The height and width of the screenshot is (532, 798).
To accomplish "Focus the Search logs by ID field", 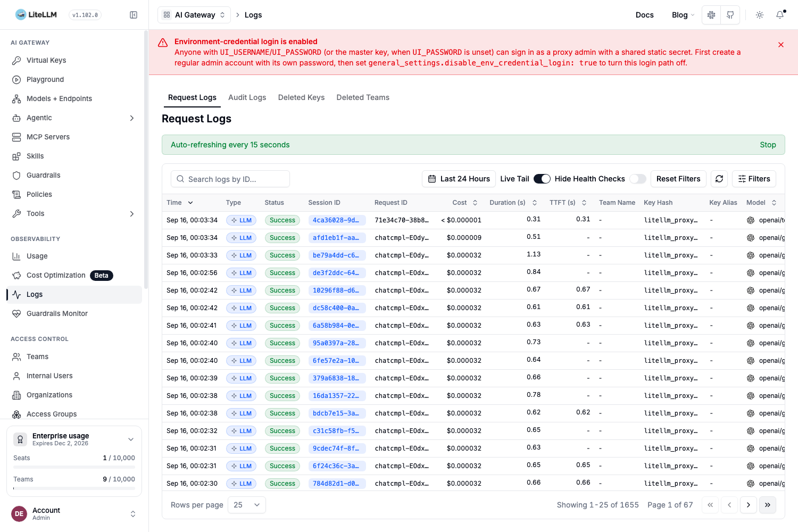I will tap(230, 179).
